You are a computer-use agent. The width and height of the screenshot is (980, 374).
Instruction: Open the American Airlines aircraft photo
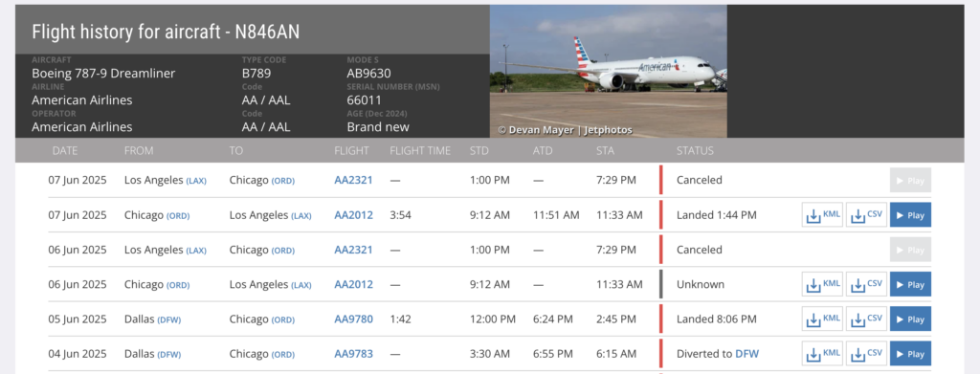608,71
